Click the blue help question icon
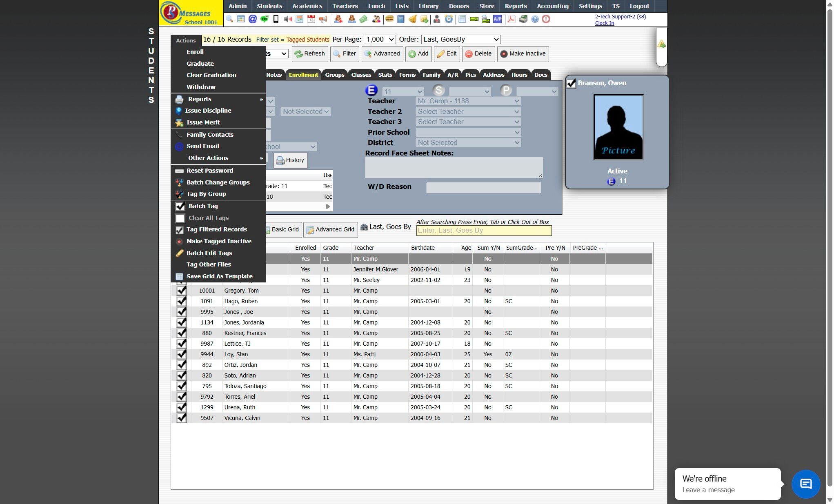Screen dimensions: 834x504 (x=535, y=19)
